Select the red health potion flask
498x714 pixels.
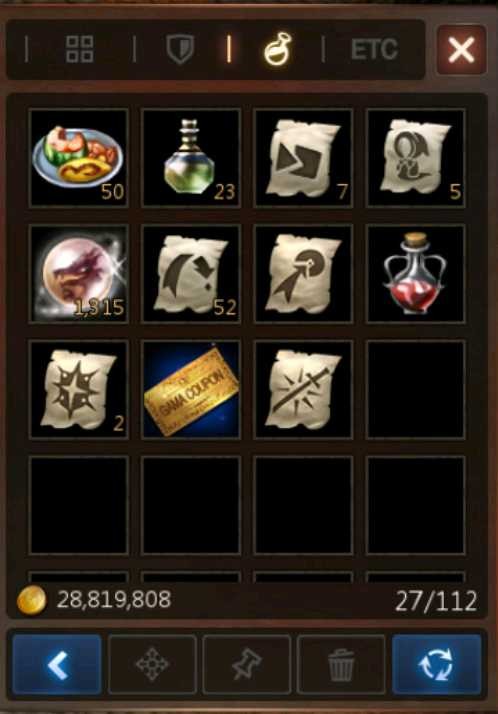pos(415,274)
